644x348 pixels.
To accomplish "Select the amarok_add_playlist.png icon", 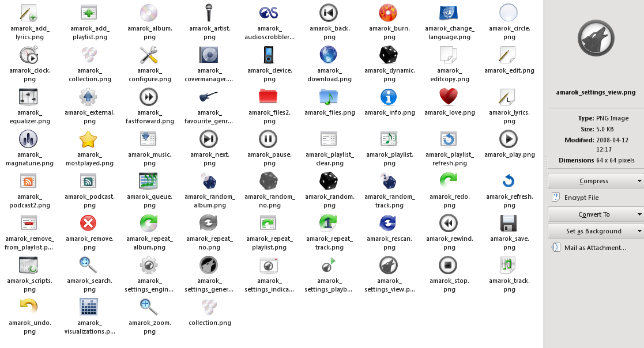I will pyautogui.click(x=89, y=13).
